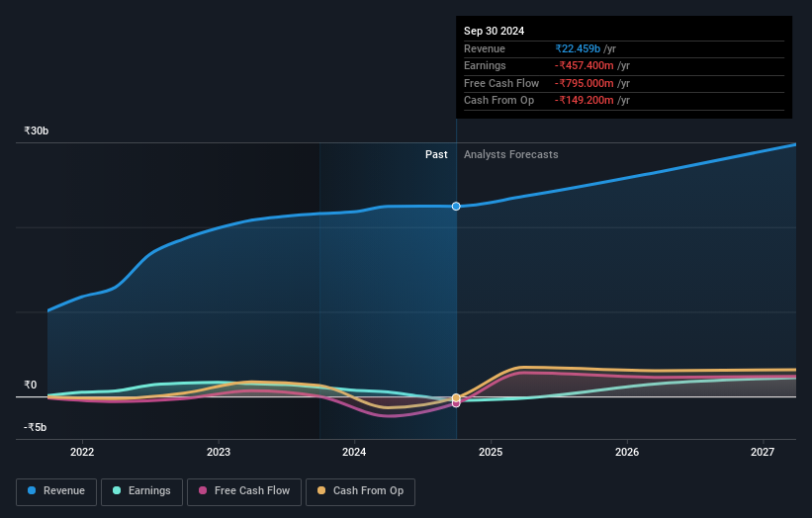812x518 pixels.
Task: Click the Free Cash Flow tooltip row label
Action: 501,83
